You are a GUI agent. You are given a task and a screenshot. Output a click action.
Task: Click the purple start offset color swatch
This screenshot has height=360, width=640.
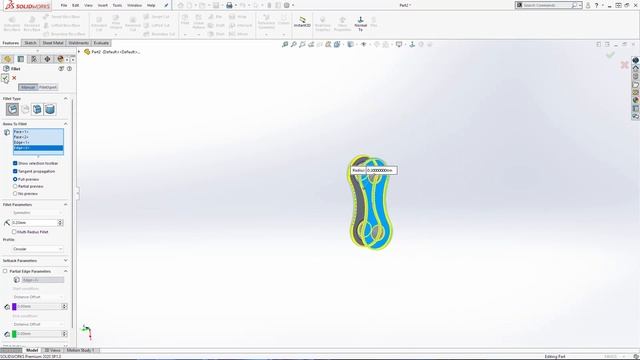coord(14,307)
